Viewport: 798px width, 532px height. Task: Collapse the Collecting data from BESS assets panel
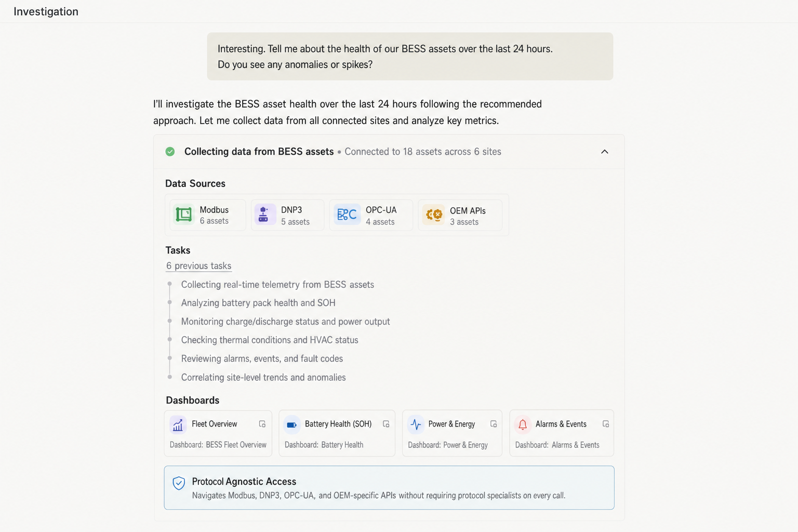[604, 152]
